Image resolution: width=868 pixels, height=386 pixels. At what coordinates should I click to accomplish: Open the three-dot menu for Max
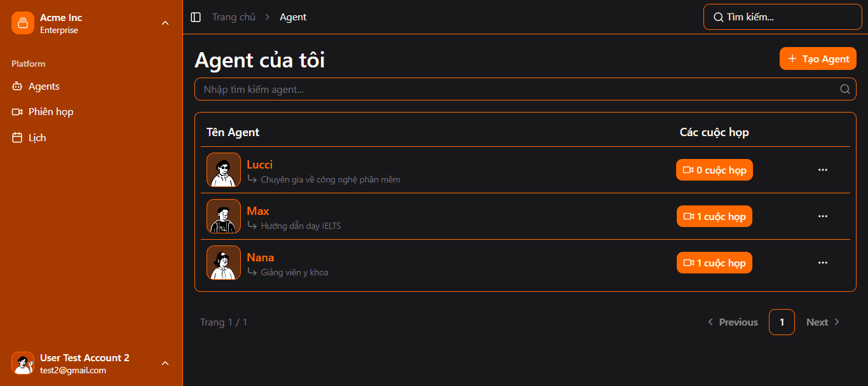coord(823,216)
